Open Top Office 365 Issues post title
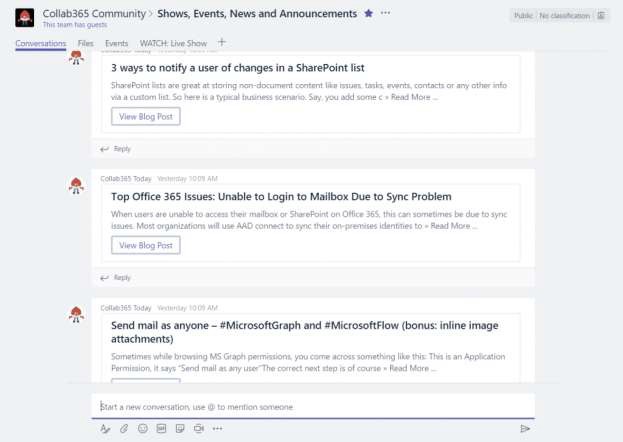Viewport: 623px width, 442px height. point(281,197)
